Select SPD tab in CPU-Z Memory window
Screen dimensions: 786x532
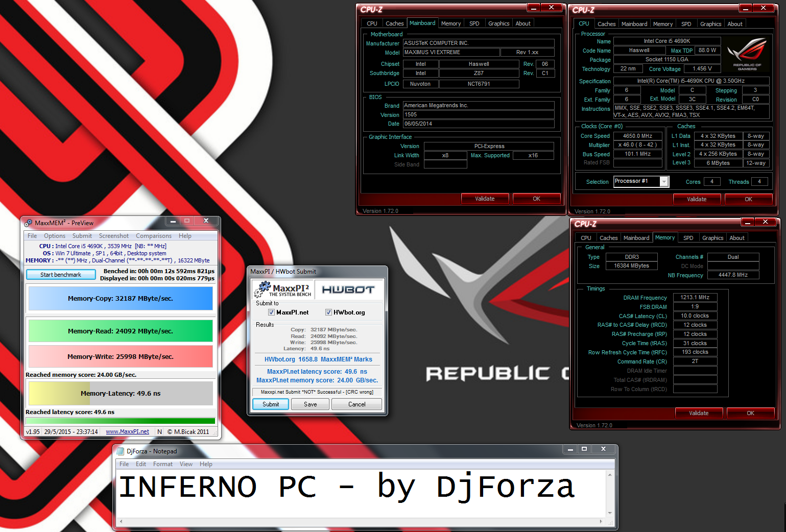tap(688, 238)
